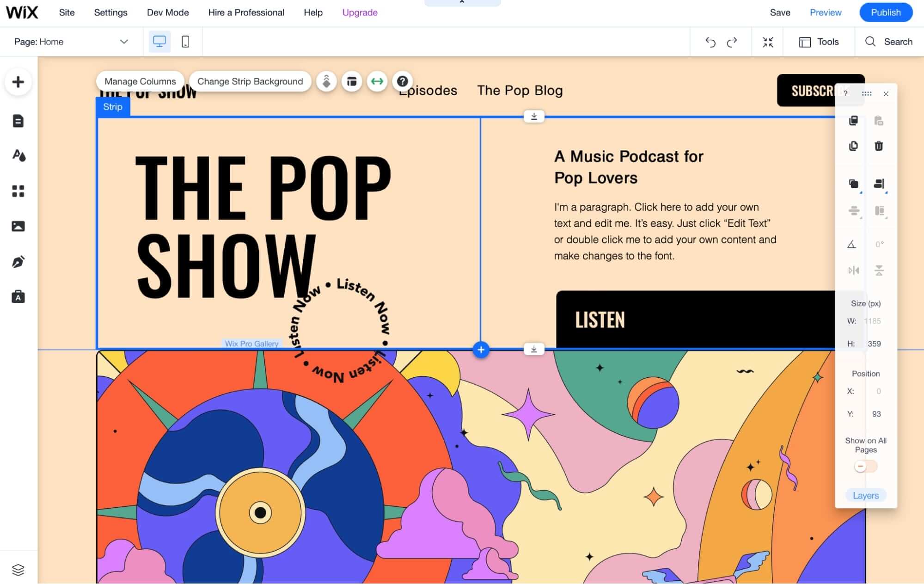This screenshot has width=924, height=584.
Task: Click the toolbar panel help question mark
Action: [x=846, y=93]
